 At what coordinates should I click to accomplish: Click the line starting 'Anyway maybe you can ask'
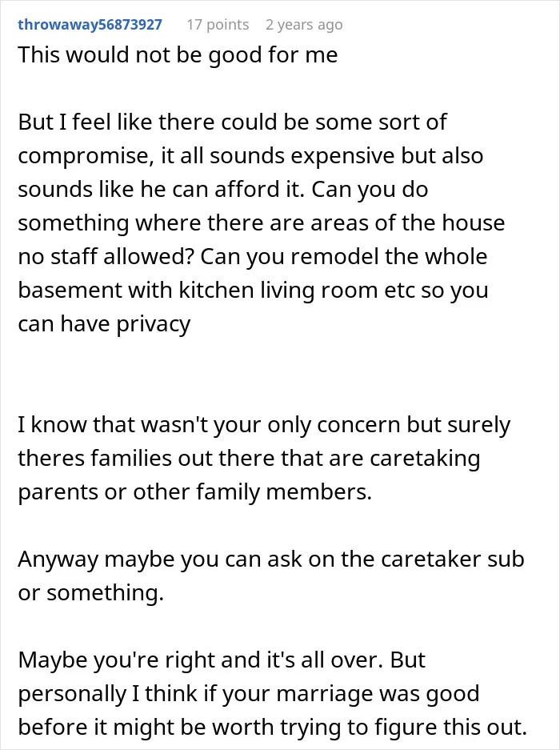271,559
